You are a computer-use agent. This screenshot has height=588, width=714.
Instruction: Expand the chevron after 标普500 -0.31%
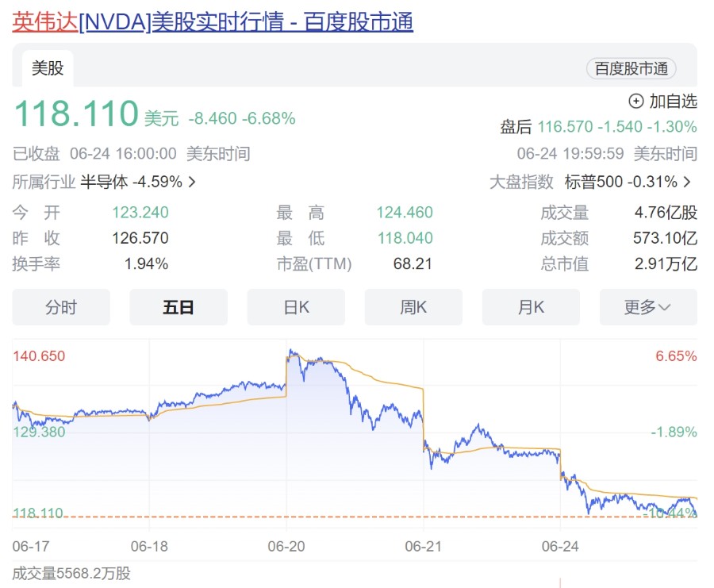tap(687, 183)
